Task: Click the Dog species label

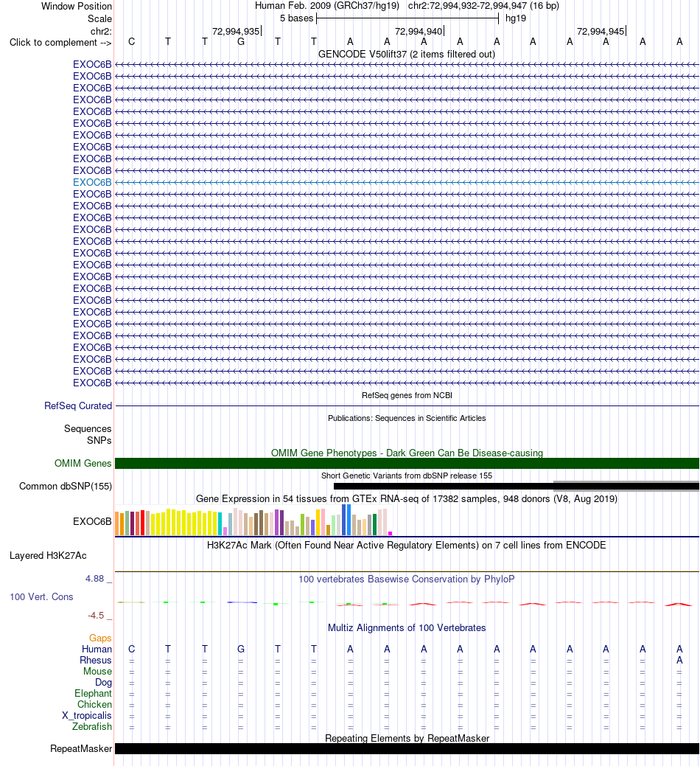Action: pyautogui.click(x=103, y=683)
